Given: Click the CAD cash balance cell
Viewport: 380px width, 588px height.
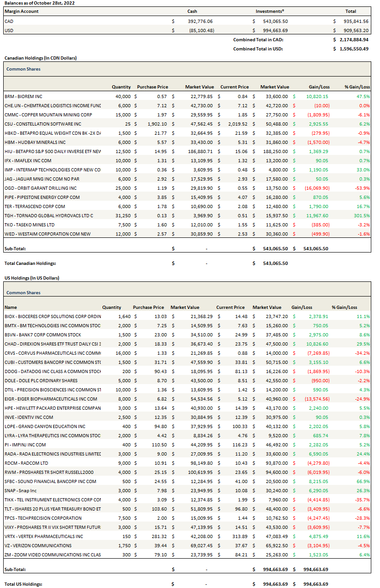Looking at the screenshot, I should coord(201,21).
